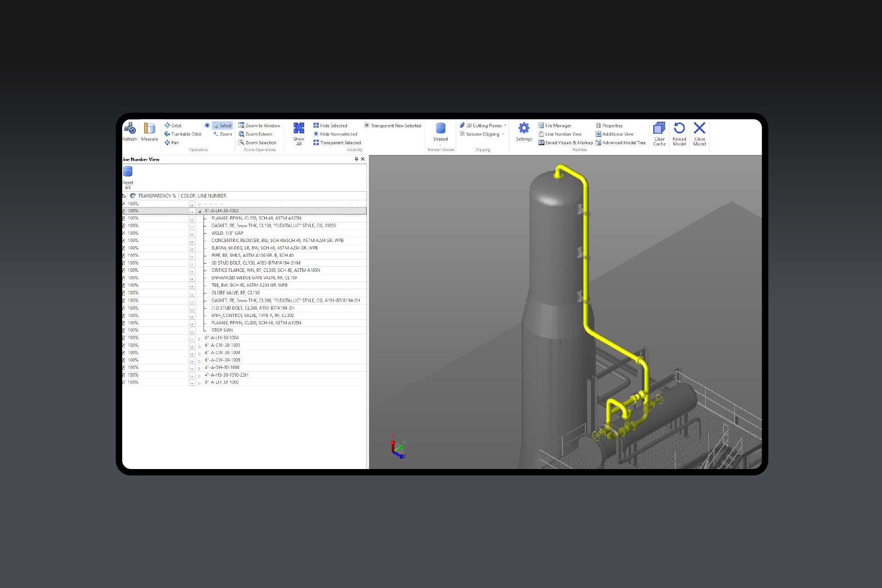The width and height of the screenshot is (882, 588).
Task: Click Hide Non-selected in Visibility group
Action: (336, 134)
